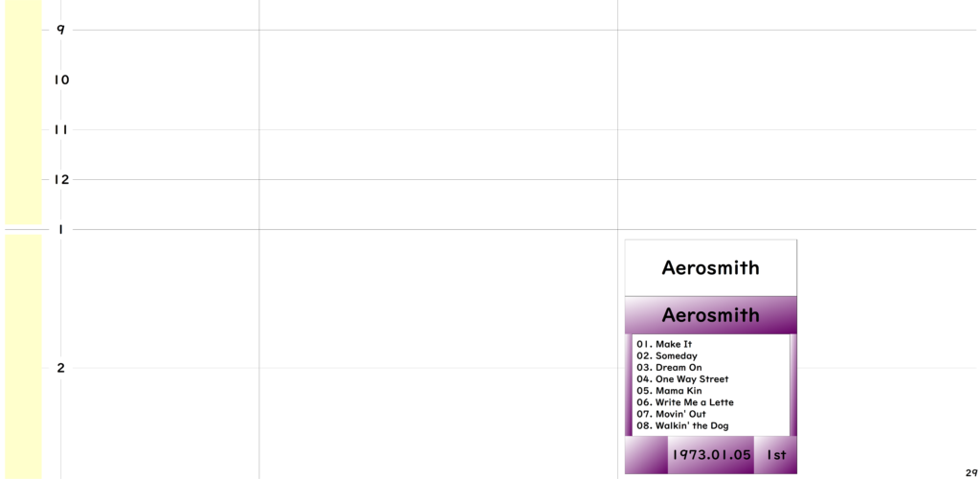This screenshot has width=980, height=479.
Task: Click the 9 marker on the timeline
Action: point(60,30)
